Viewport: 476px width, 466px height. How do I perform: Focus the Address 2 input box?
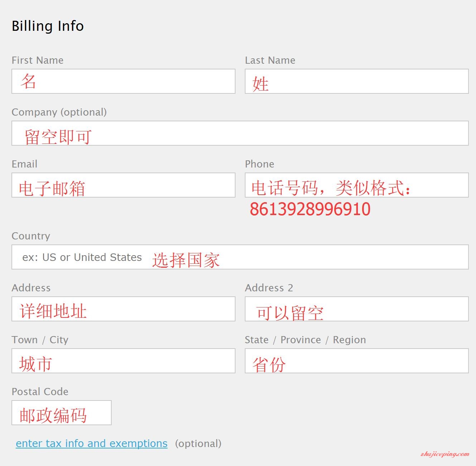coord(356,309)
